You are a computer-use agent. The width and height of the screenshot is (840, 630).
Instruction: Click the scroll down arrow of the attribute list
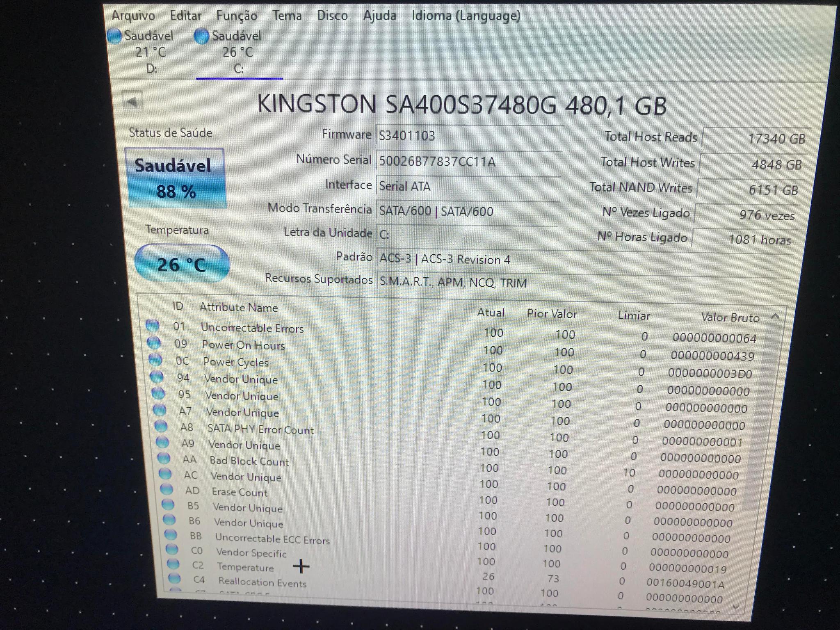coord(735,606)
